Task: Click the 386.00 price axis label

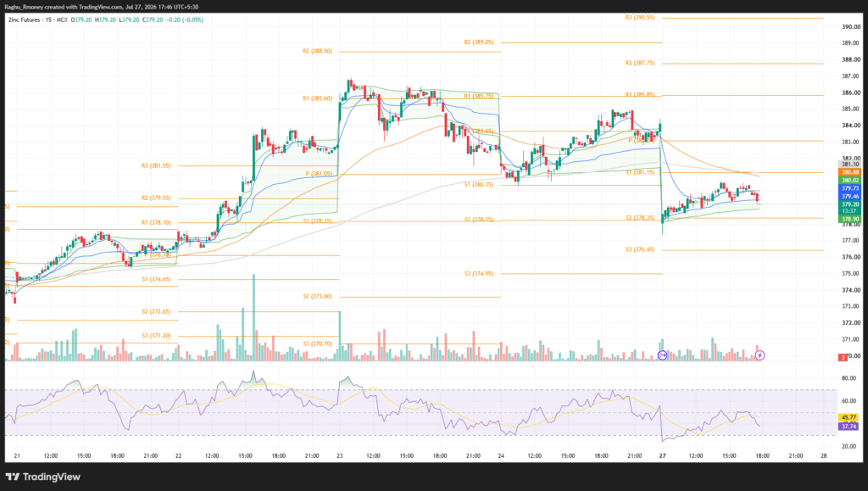Action: (x=851, y=92)
